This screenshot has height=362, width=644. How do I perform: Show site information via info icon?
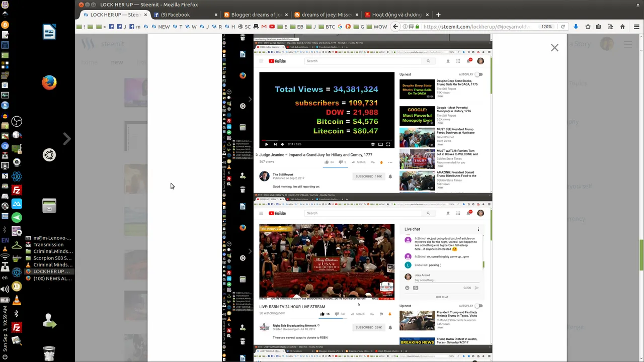click(406, 27)
